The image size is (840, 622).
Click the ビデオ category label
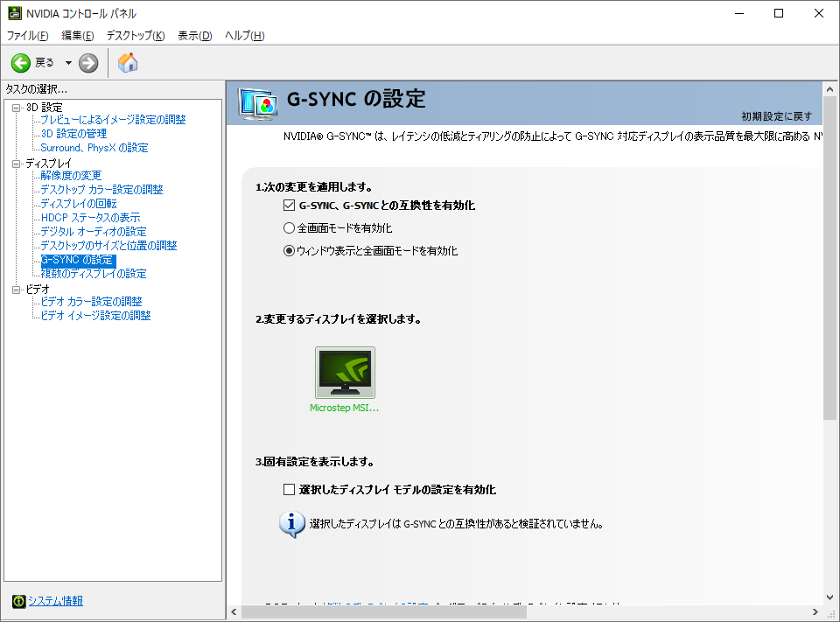pos(38,290)
